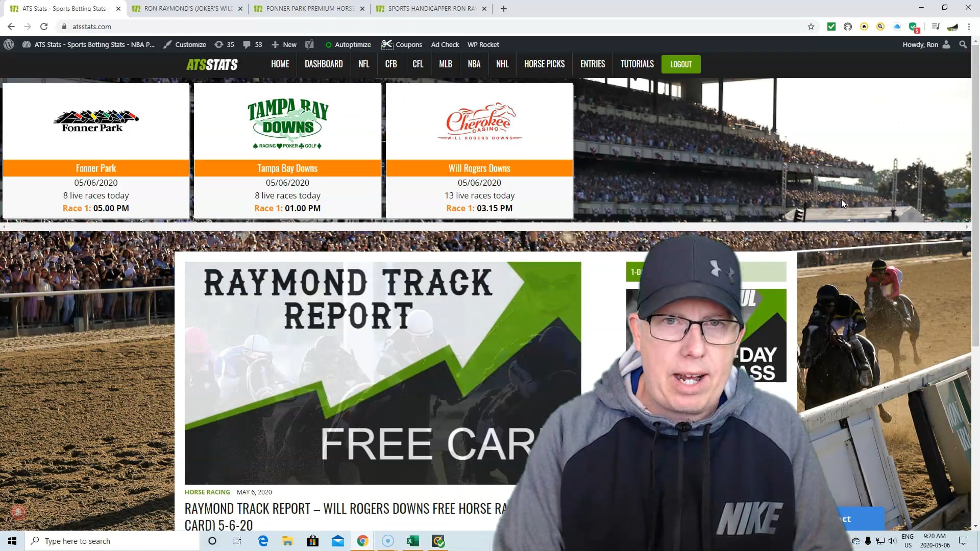This screenshot has height=551, width=980.
Task: Open the green checkmark extension
Action: [831, 27]
